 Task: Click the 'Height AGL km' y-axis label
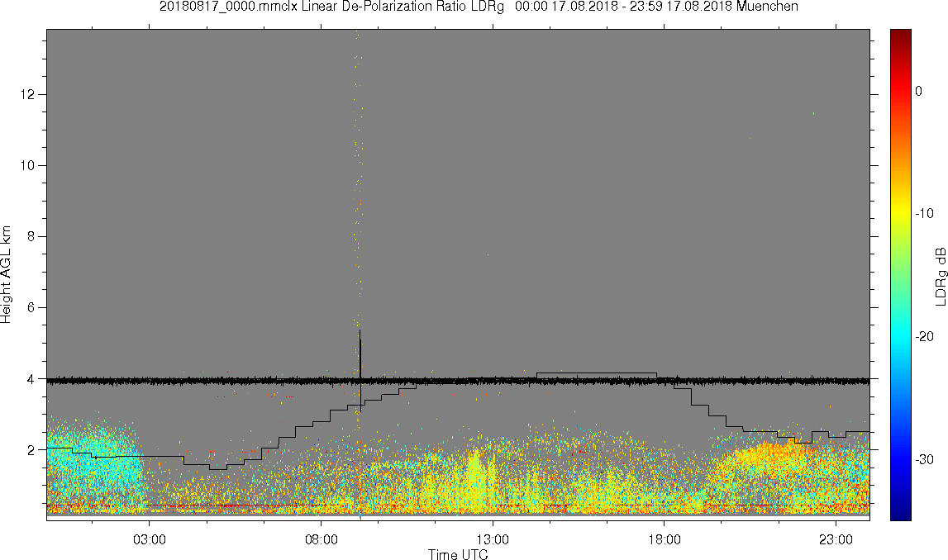(6, 275)
